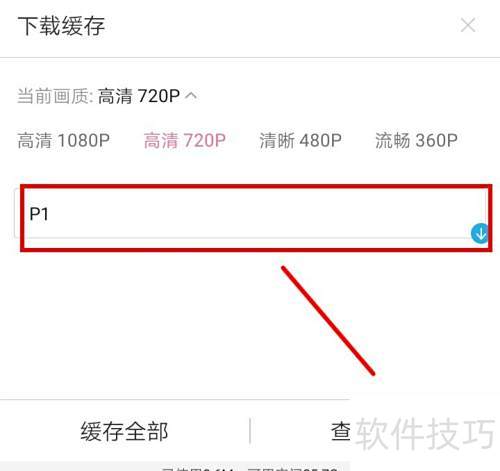Viewport: 500px width, 471px height.
Task: Select the P1 episode entry
Action: (x=252, y=213)
